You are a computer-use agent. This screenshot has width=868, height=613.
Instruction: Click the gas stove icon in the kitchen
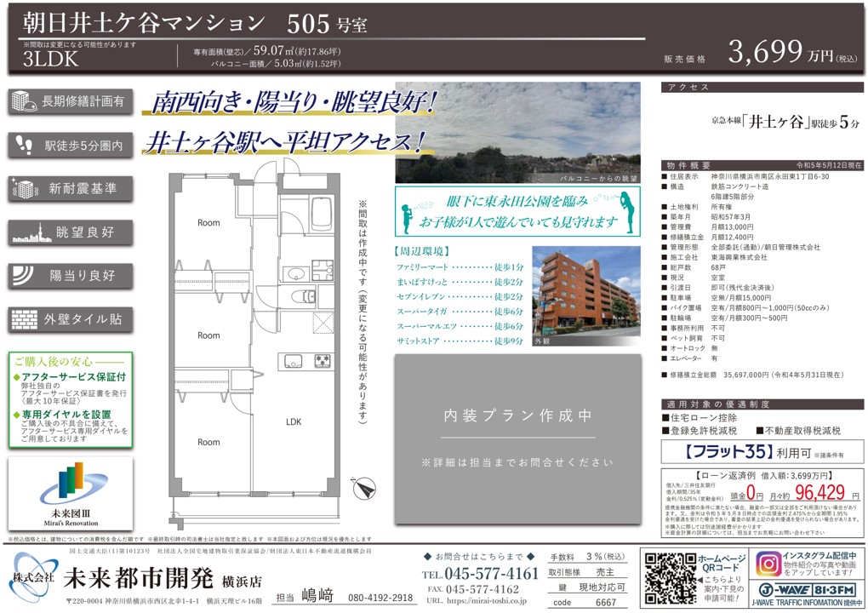click(322, 359)
